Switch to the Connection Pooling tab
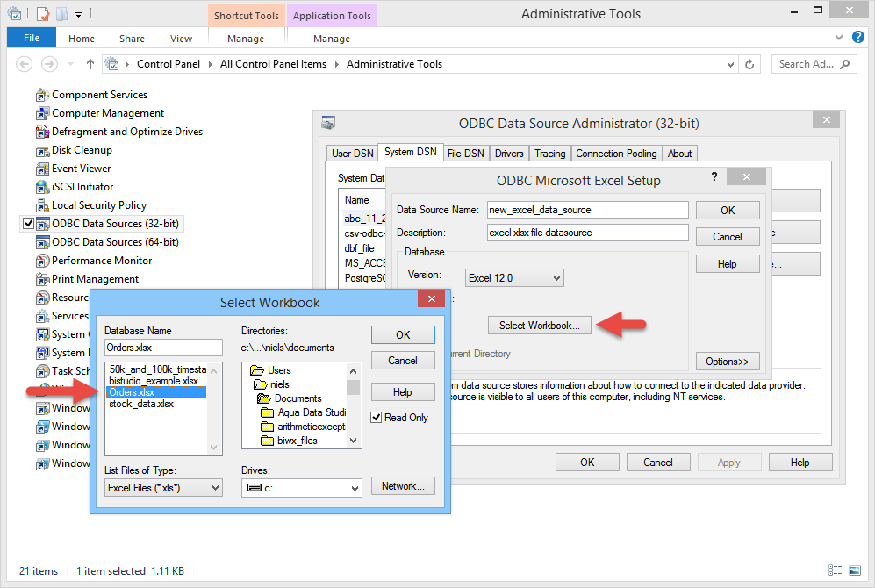This screenshot has height=588, width=875. (616, 154)
